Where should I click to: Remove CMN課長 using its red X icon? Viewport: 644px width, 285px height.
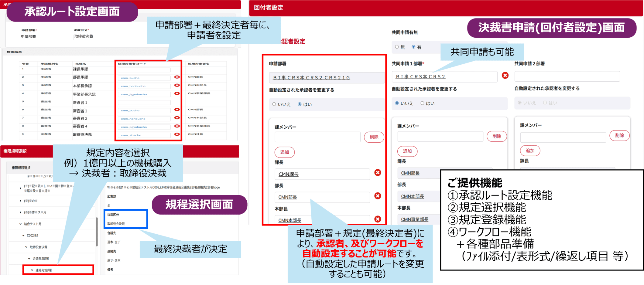pyautogui.click(x=378, y=173)
